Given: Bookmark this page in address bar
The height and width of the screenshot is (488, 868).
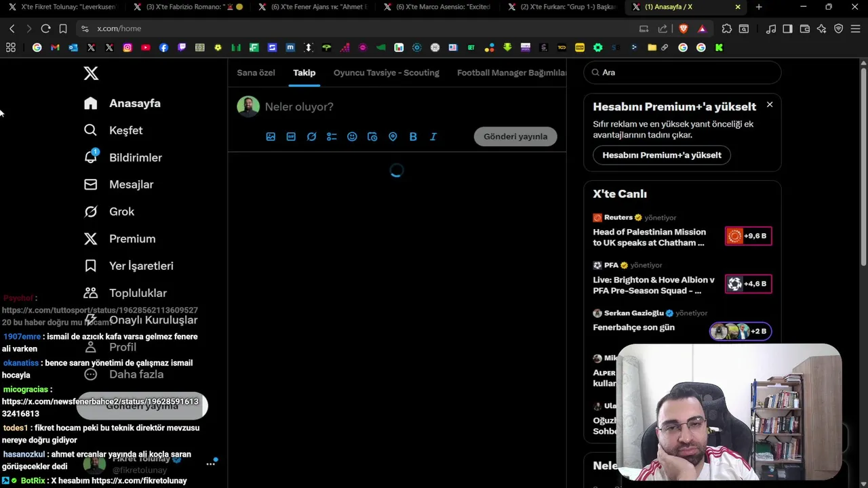Looking at the screenshot, I should pyautogui.click(x=63, y=28).
